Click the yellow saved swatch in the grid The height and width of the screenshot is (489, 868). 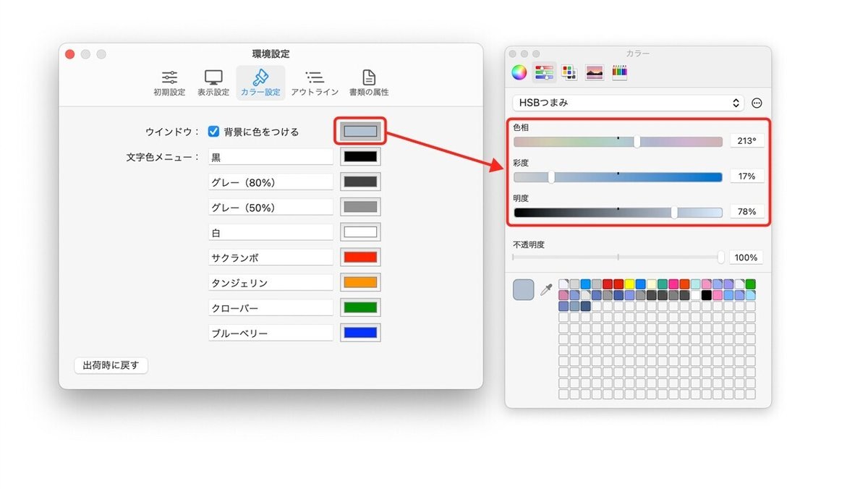629,284
